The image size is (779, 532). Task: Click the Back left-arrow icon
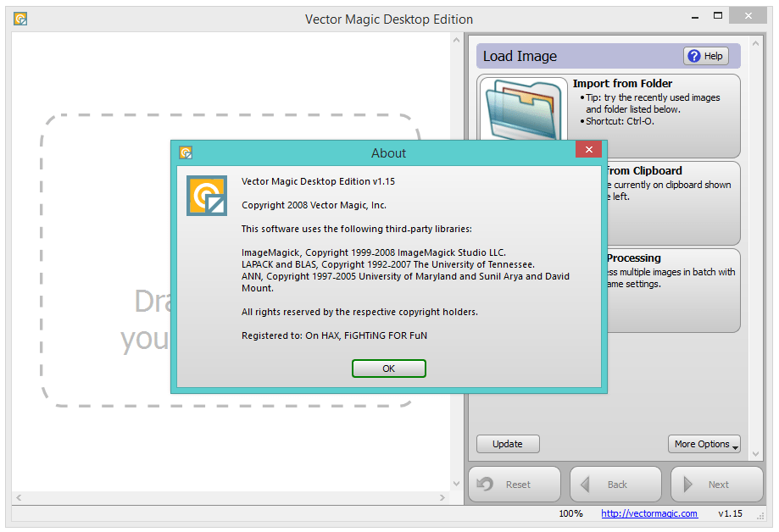(586, 484)
